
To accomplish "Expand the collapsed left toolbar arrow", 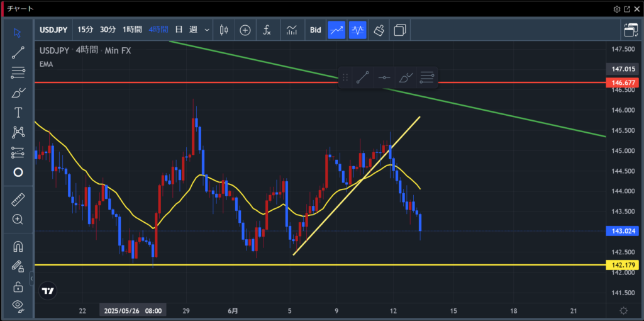I will [31, 279].
